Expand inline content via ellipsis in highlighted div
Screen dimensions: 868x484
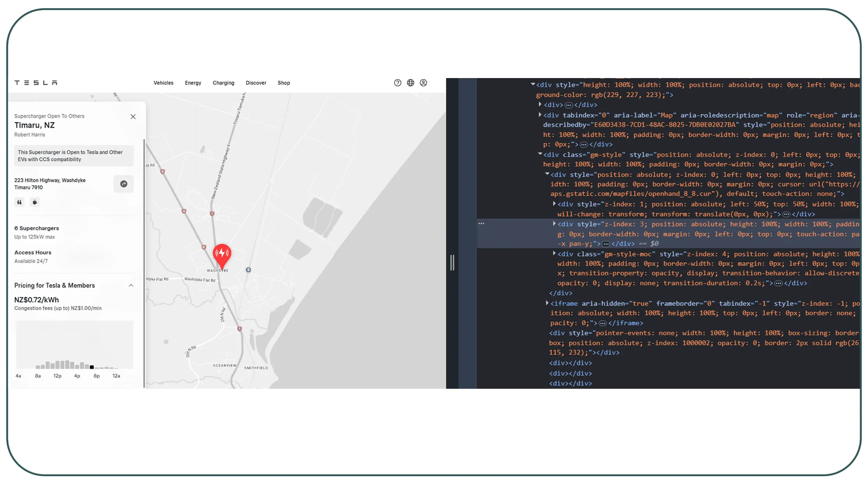tap(605, 243)
